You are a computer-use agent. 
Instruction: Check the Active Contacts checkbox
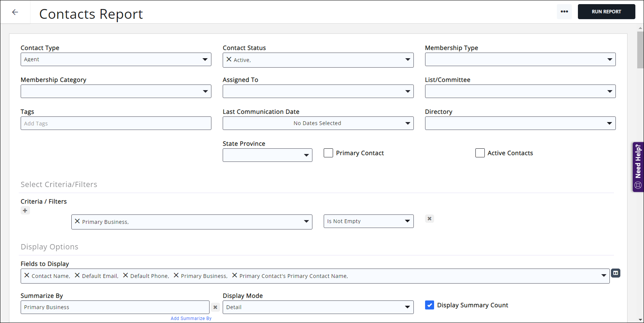(x=480, y=153)
